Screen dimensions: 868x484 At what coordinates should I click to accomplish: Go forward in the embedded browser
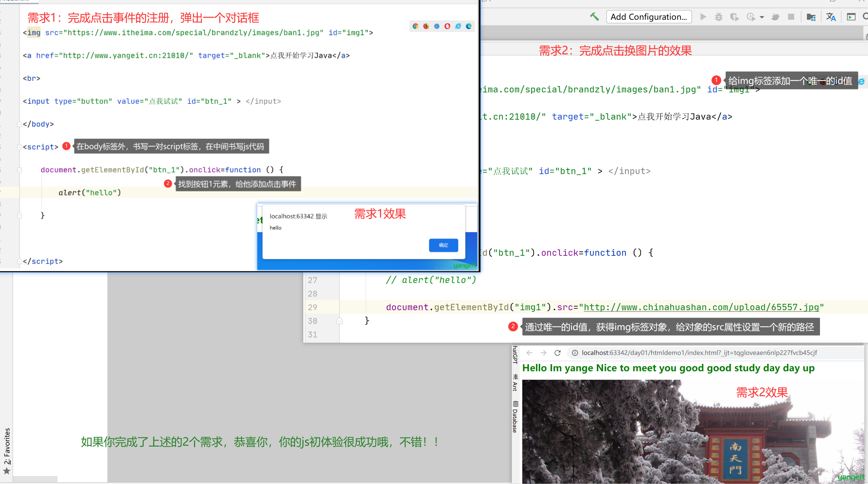pyautogui.click(x=543, y=353)
